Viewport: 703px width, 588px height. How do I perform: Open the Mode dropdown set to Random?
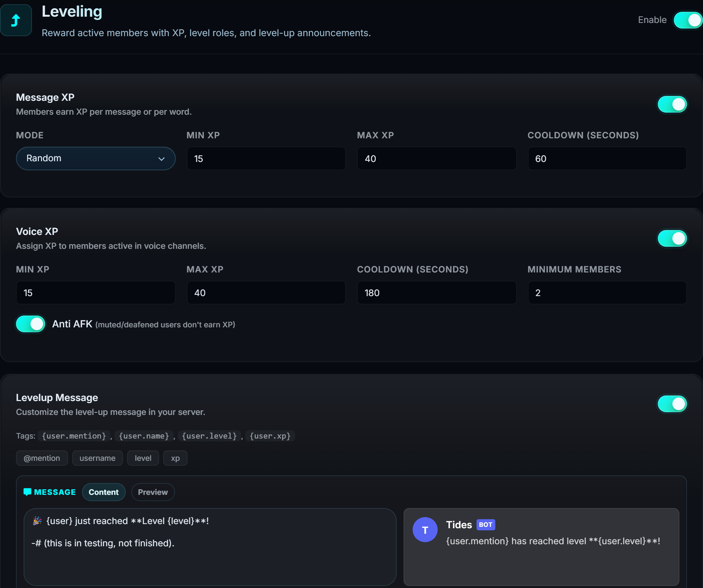[x=96, y=158]
